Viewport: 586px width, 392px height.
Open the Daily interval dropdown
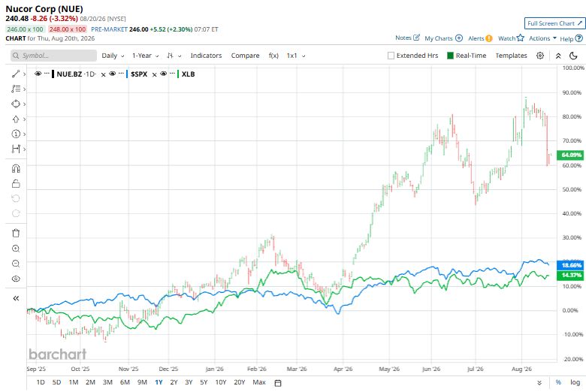point(113,56)
